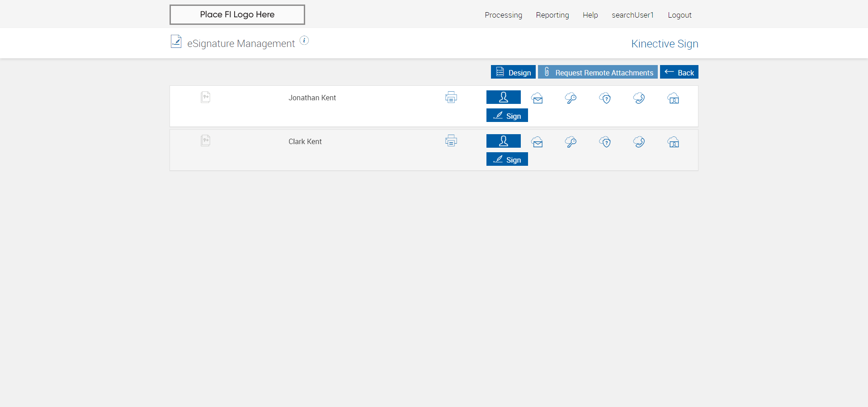The width and height of the screenshot is (868, 407).
Task: Choose cloud phone option for Jonathan Kent
Action: 639,98
